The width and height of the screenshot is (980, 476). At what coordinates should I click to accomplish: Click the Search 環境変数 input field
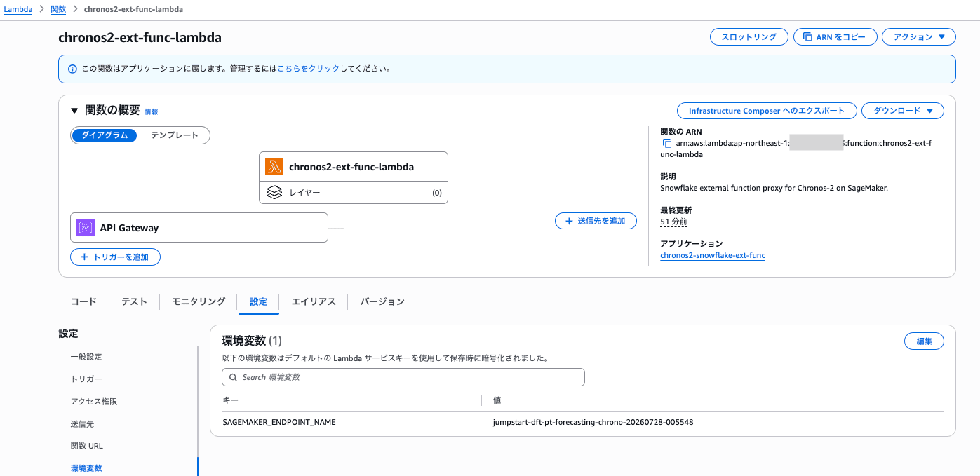(x=403, y=377)
